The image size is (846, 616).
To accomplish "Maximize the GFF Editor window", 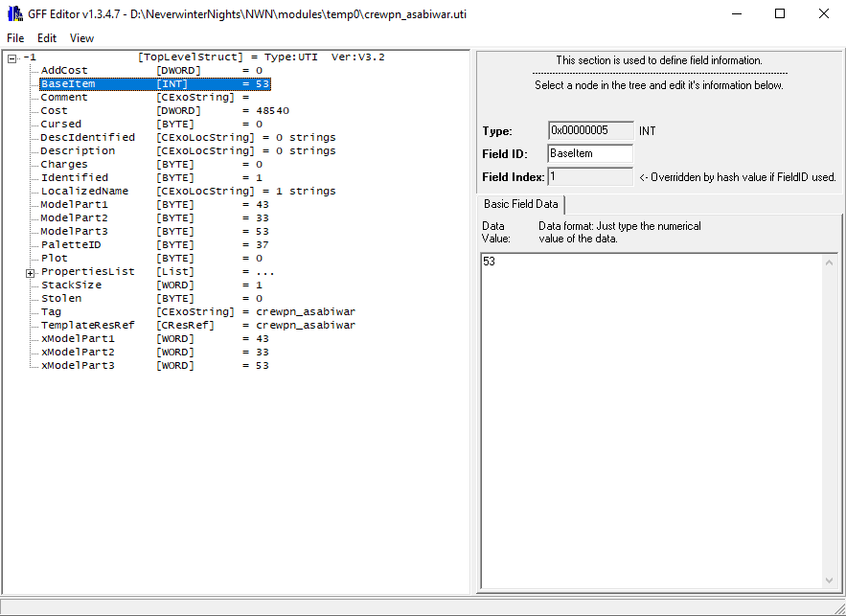I will click(x=780, y=14).
